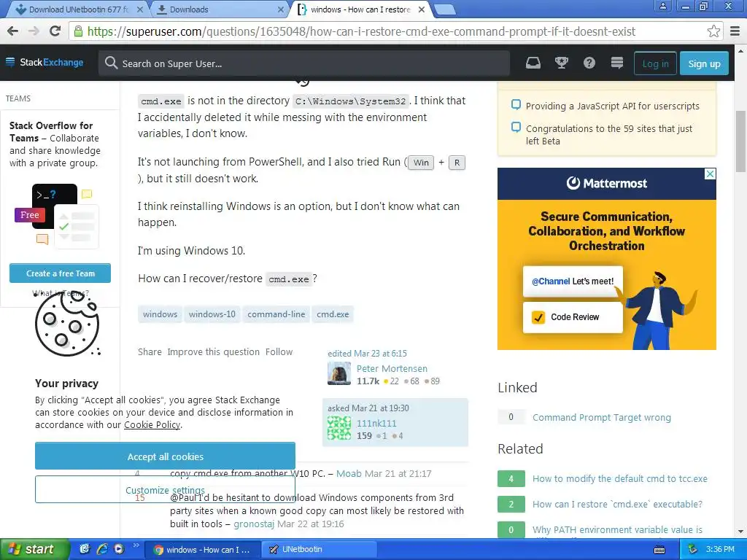Click the cmd.exe tag
Viewport: 747px width, 560px height.
(333, 314)
